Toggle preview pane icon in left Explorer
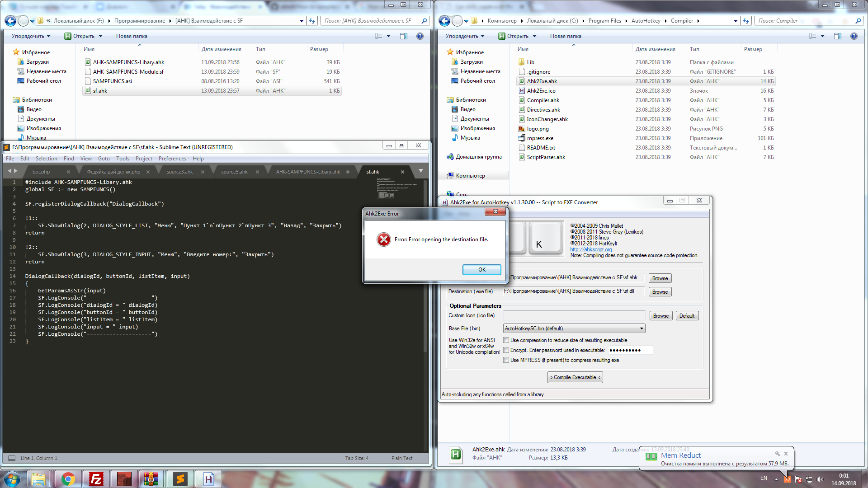 [x=404, y=36]
